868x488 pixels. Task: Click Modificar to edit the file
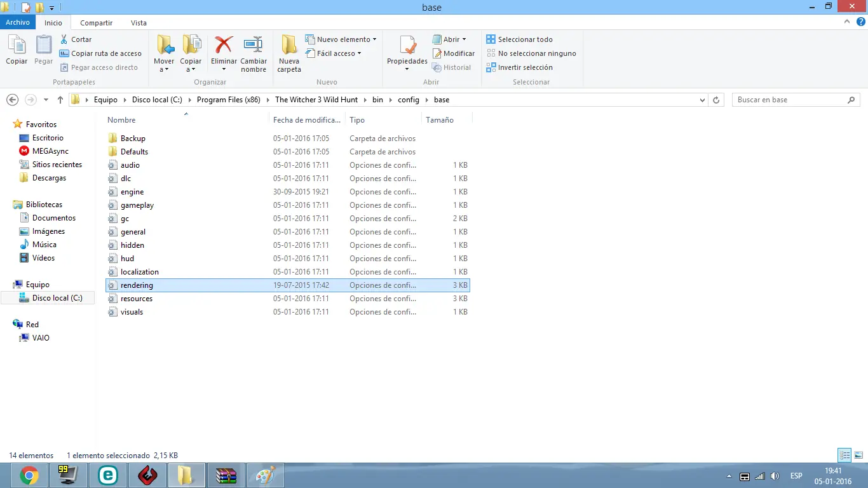coord(454,53)
